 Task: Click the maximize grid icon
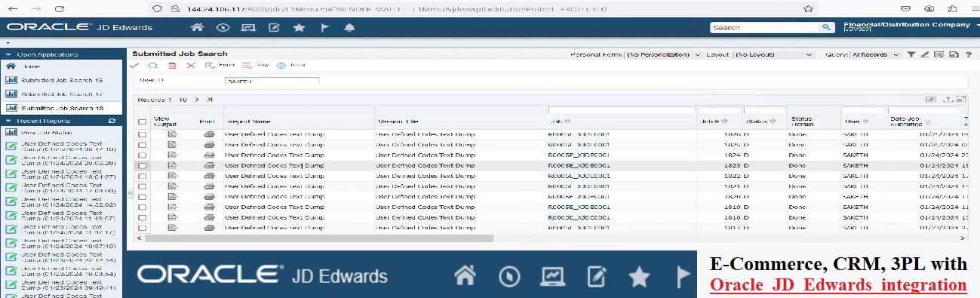[x=961, y=99]
